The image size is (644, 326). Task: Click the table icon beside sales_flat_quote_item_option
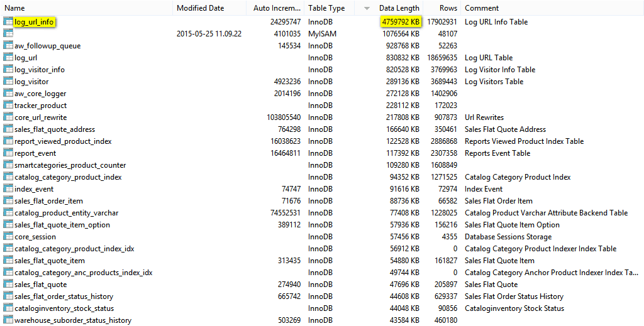(x=8, y=225)
